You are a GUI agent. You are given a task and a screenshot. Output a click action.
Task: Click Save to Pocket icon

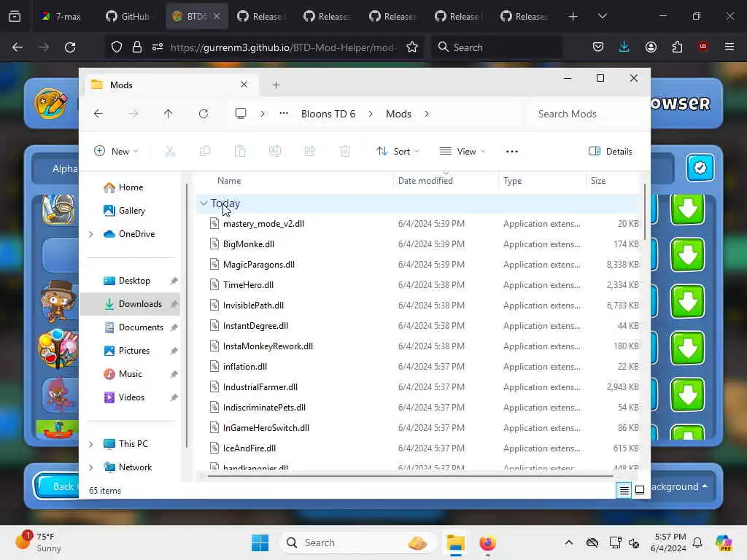(598, 47)
